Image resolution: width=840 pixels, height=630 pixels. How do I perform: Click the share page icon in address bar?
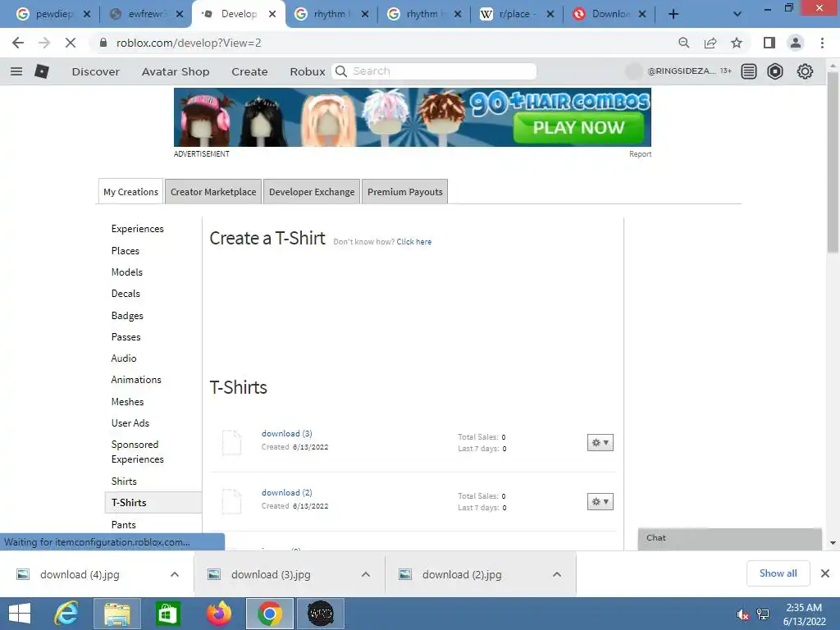[x=710, y=43]
